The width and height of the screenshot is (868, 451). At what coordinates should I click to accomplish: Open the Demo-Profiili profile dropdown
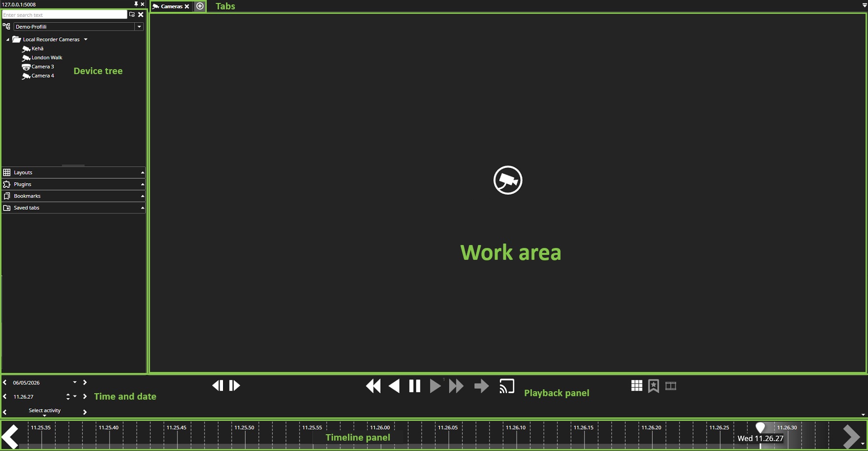(x=139, y=27)
